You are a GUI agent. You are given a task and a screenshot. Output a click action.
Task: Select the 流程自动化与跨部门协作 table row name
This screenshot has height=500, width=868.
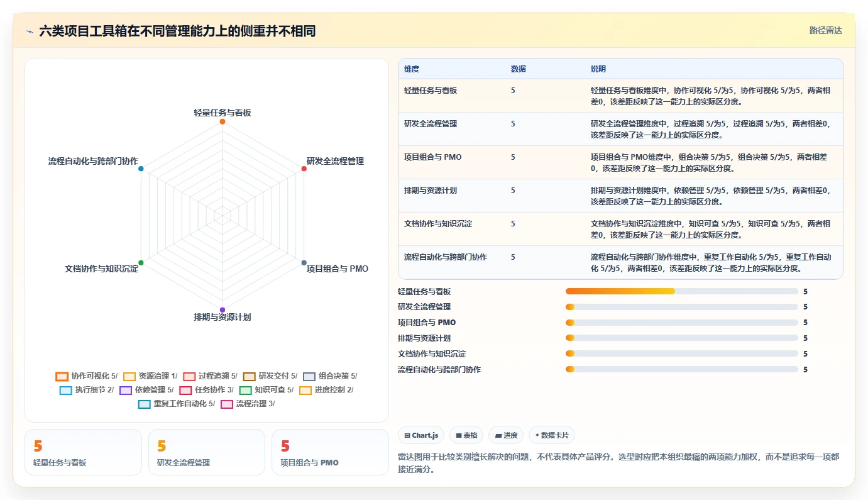[x=446, y=257]
